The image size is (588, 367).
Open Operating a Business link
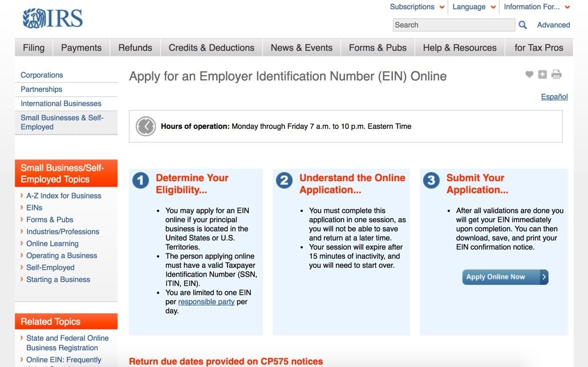click(x=62, y=256)
